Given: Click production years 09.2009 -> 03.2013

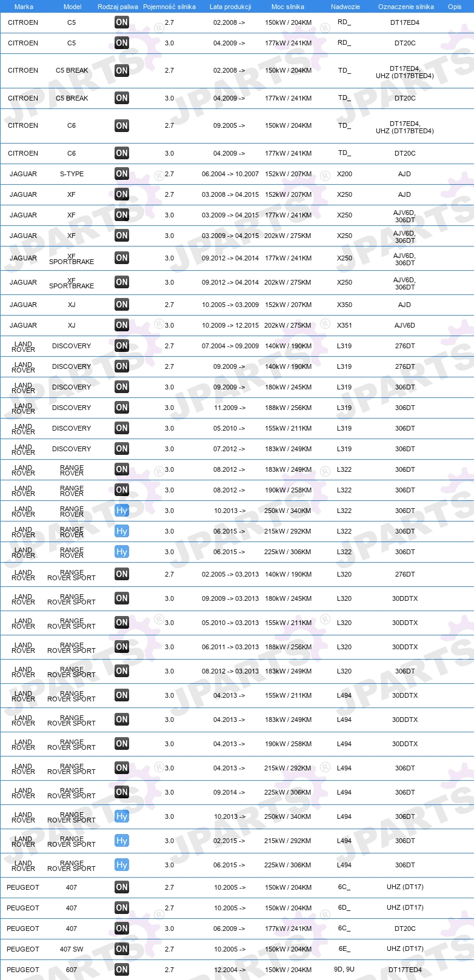Looking at the screenshot, I should [230, 598].
